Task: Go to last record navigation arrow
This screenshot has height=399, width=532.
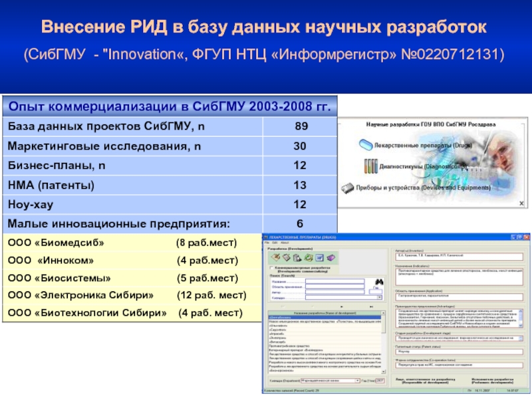Action: pos(372,307)
